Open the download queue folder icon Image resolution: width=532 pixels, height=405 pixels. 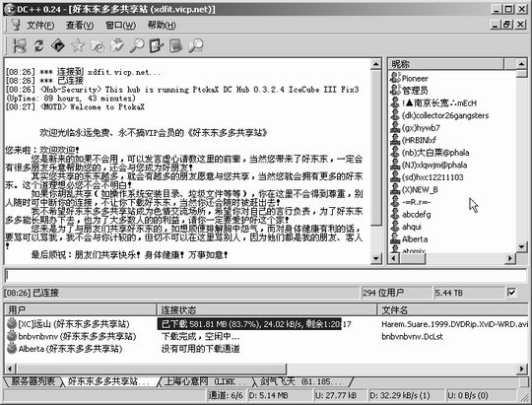coord(98,46)
